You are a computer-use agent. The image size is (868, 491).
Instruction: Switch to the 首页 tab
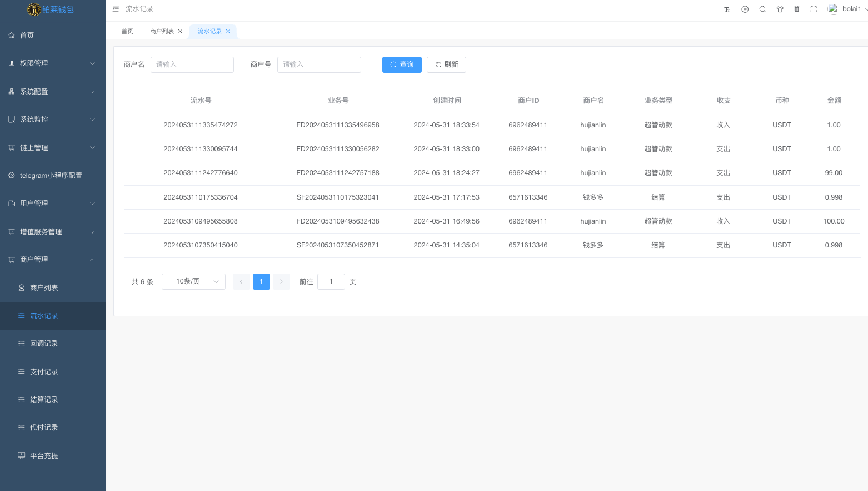(127, 32)
